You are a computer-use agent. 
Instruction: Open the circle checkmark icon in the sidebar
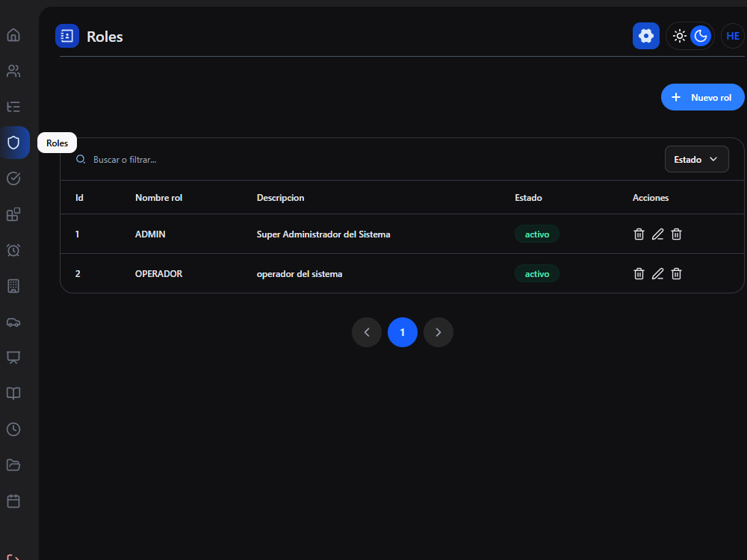(13, 178)
